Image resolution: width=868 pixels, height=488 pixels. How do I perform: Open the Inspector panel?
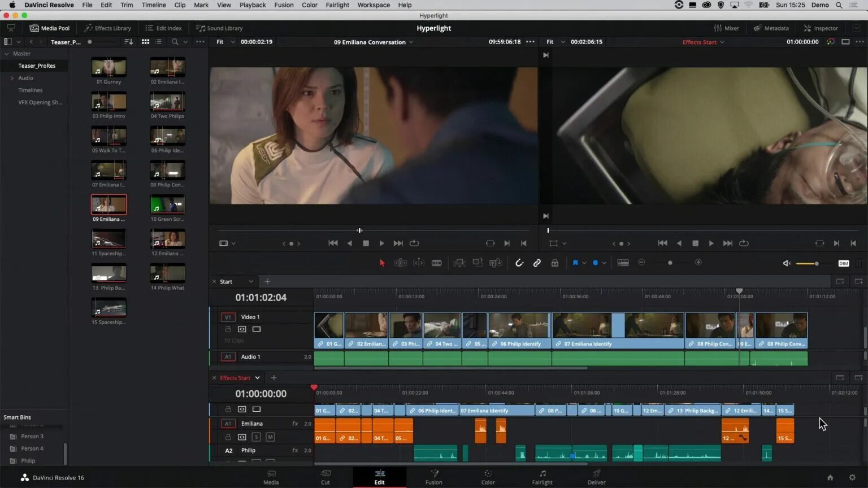tap(821, 28)
